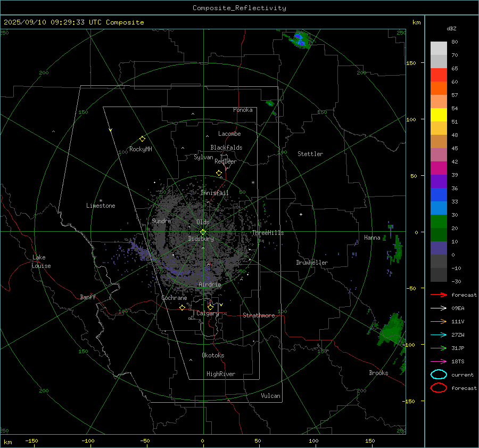Click the green echo region north of Brooks

click(391, 330)
